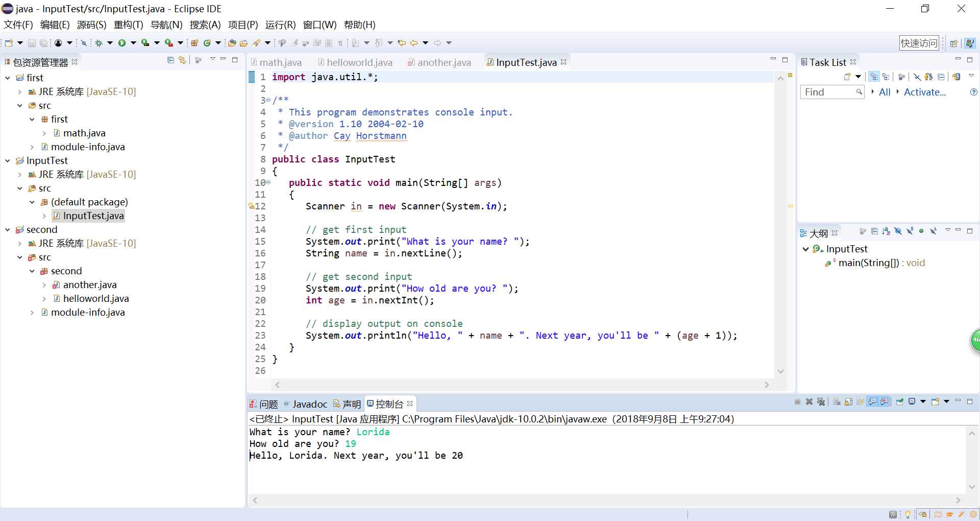This screenshot has width=980, height=521.
Task: Toggle Hide Static Members in Outline
Action: [x=910, y=231]
